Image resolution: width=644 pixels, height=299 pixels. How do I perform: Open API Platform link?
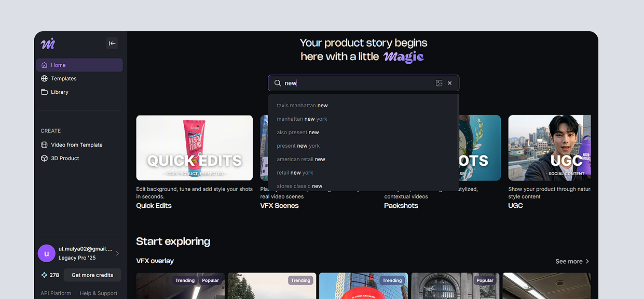56,293
